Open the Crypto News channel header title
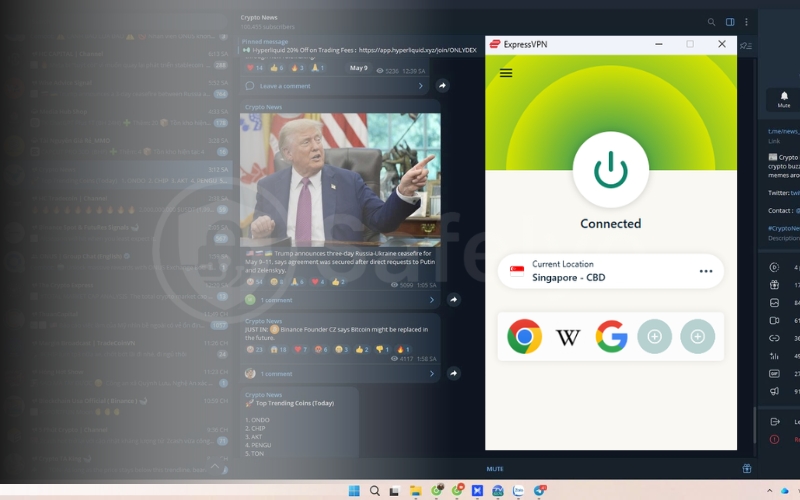800x500 pixels. pyautogui.click(x=259, y=17)
